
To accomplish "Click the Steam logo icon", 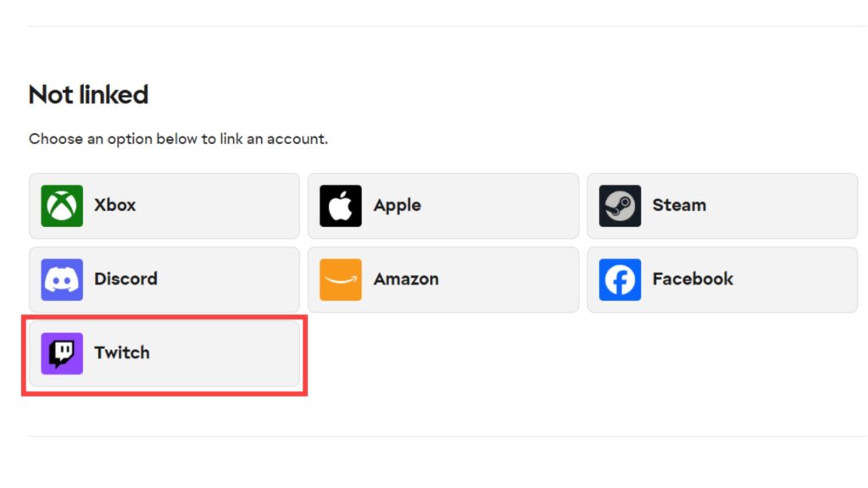I will tap(620, 205).
